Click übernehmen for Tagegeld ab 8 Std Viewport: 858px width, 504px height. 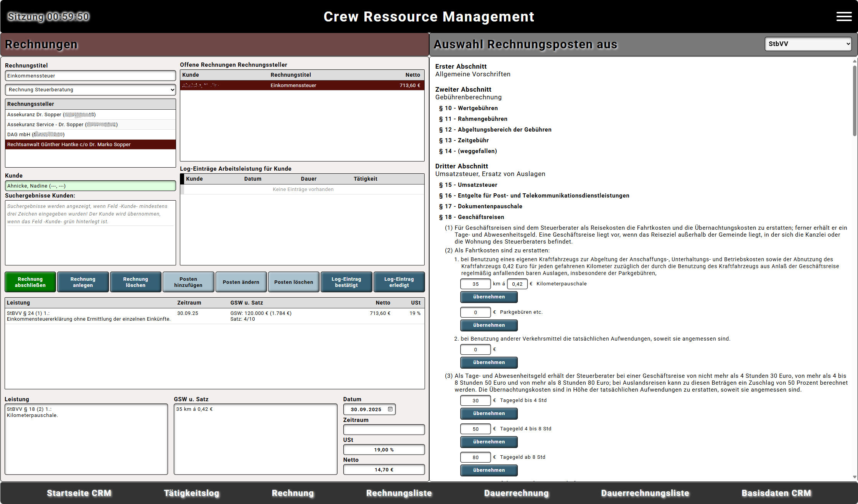coord(489,470)
